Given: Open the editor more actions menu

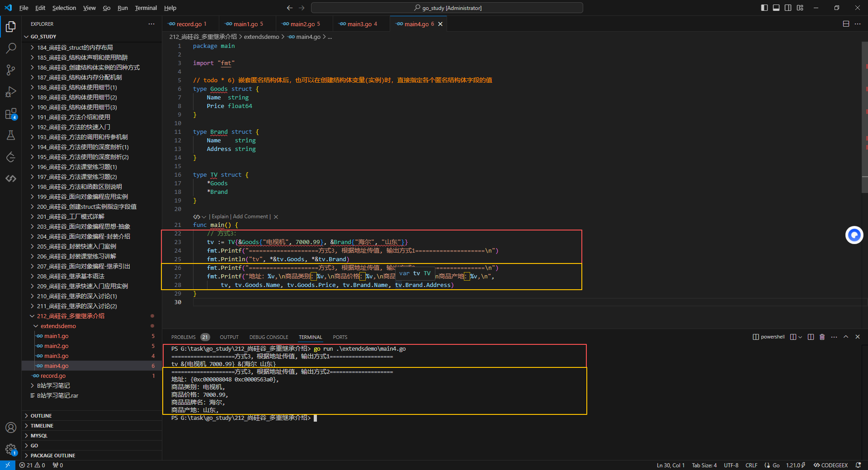Looking at the screenshot, I should (858, 24).
